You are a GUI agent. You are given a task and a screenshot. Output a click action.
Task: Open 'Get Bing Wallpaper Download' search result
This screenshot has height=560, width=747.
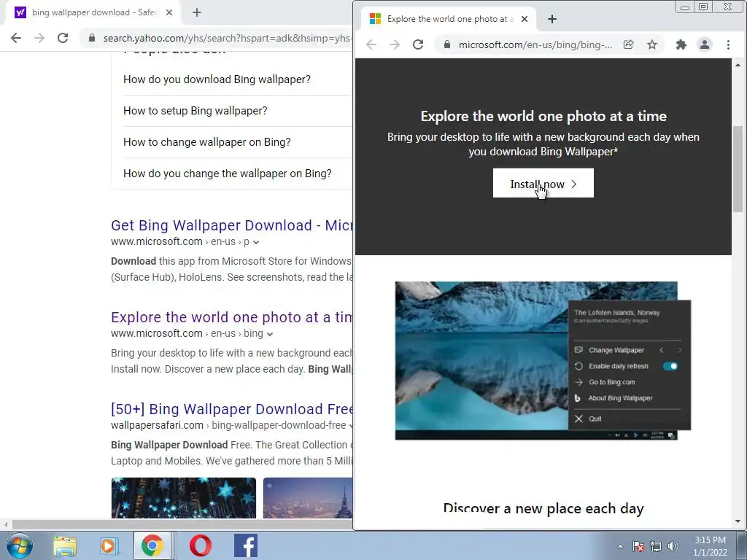(231, 225)
